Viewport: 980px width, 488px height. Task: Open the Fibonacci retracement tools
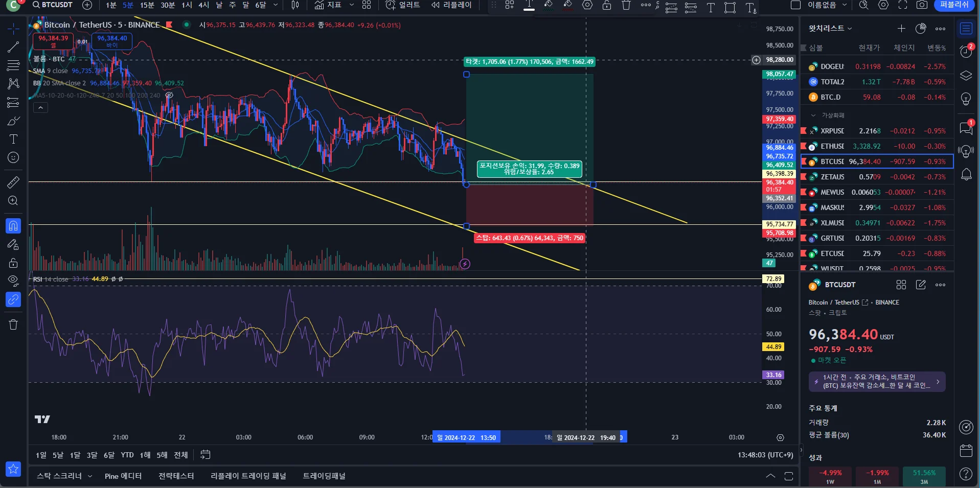click(13, 65)
